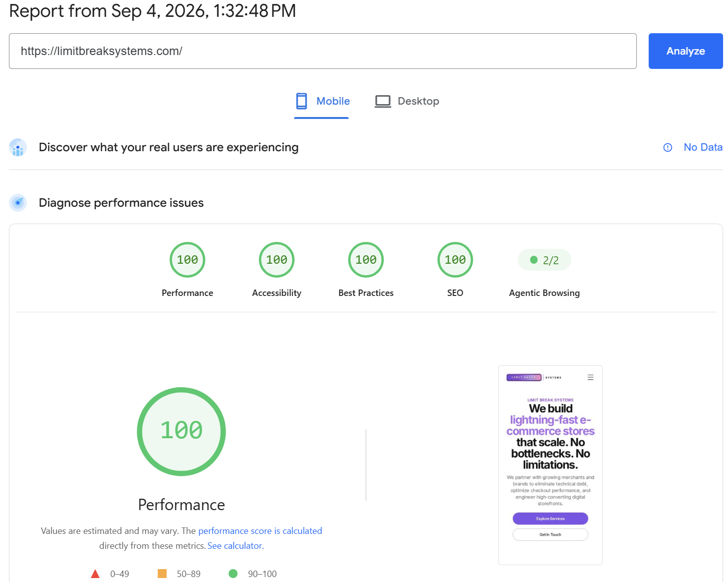Click the website screenshot thumbnail

550,465
